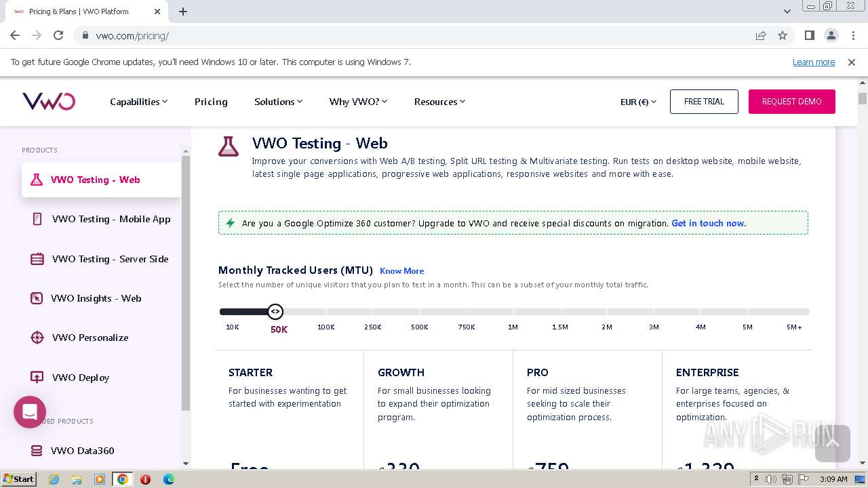This screenshot has height=488, width=868.
Task: Expand the Resources menu
Action: tap(439, 102)
